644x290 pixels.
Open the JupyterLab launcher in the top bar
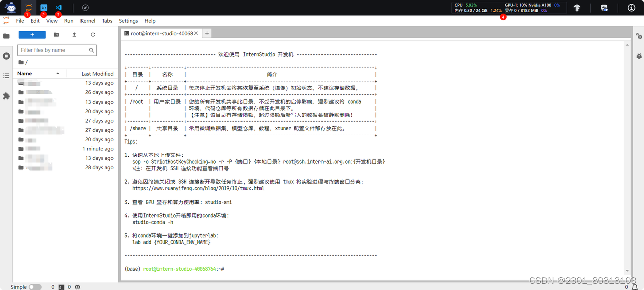29,8
